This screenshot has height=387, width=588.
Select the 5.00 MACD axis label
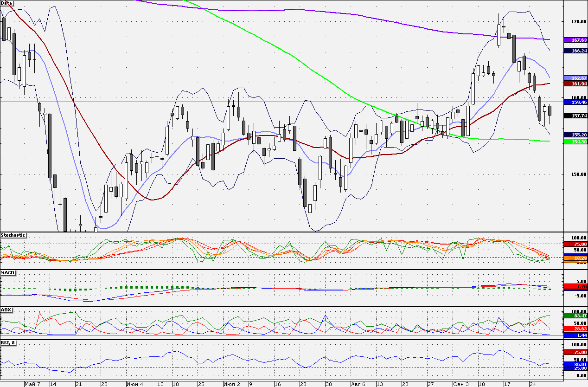tap(581, 281)
